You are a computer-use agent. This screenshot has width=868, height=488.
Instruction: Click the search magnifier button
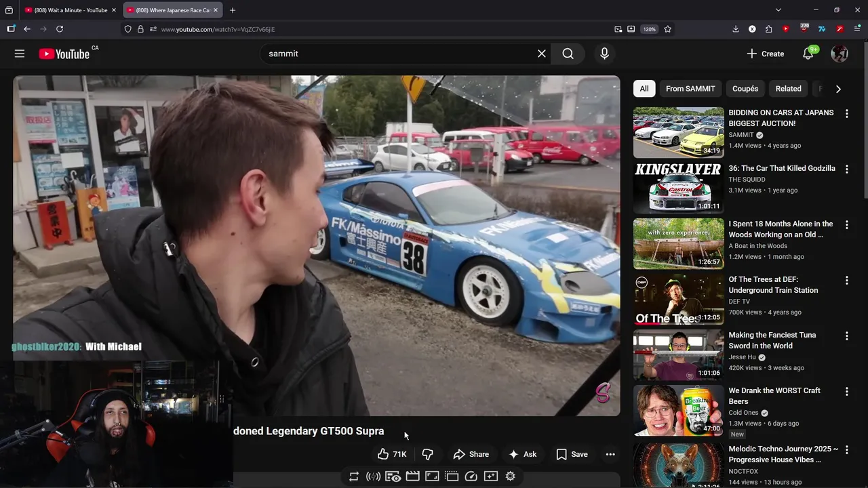(x=568, y=54)
